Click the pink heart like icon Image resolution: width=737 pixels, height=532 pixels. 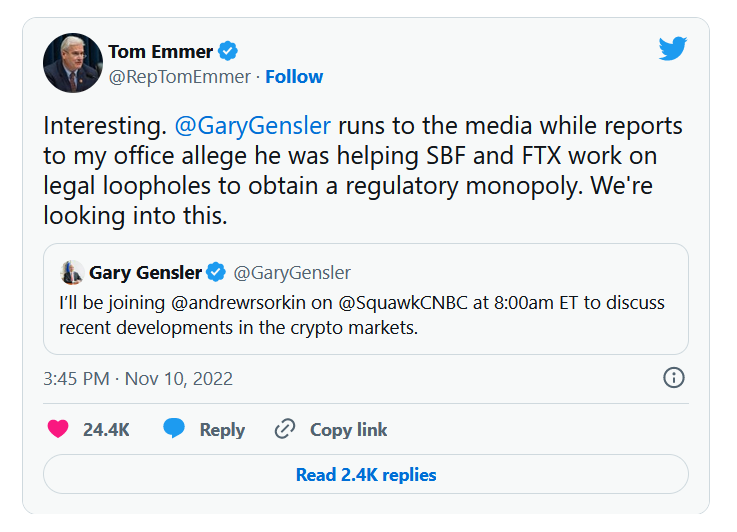(59, 429)
